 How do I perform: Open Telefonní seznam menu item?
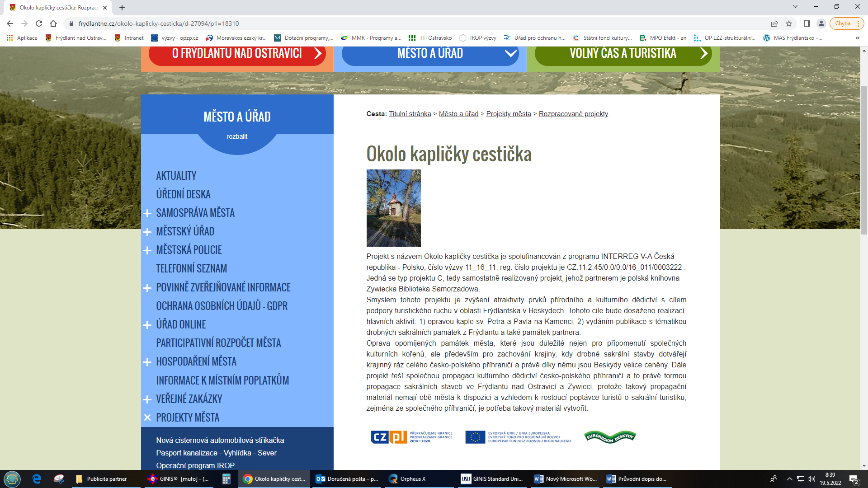[192, 268]
